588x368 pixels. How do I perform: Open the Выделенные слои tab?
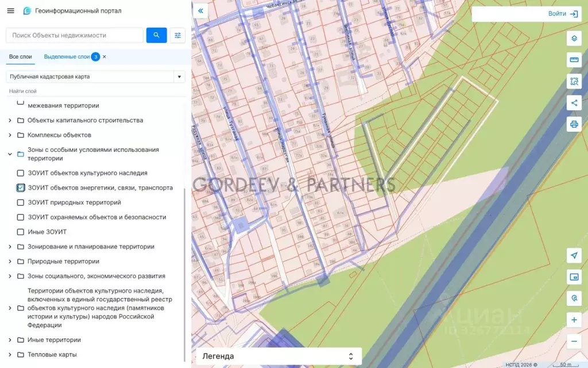(67, 57)
